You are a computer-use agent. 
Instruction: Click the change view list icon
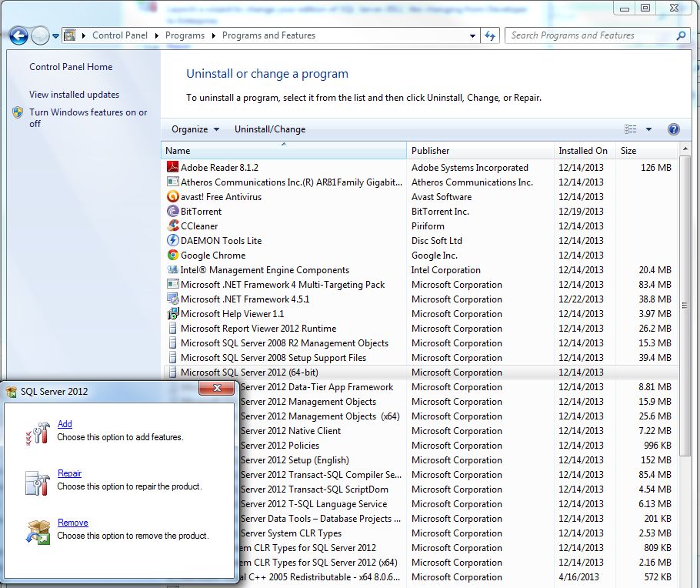[x=630, y=129]
